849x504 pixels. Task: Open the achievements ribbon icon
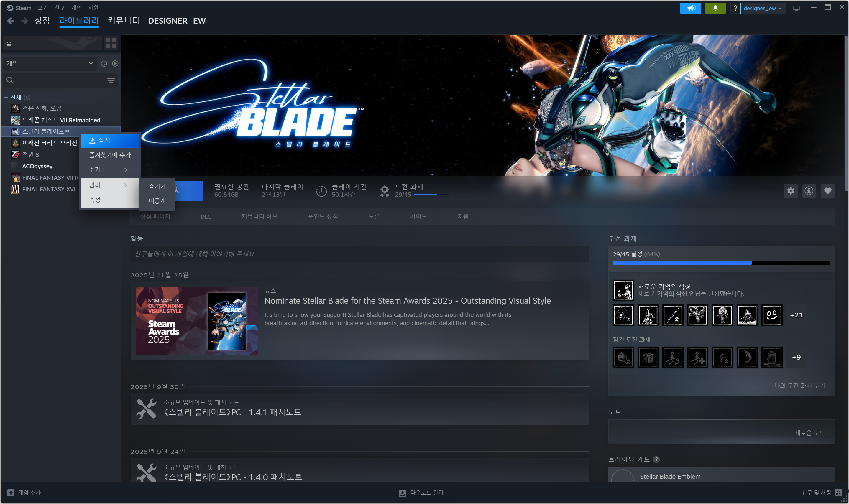pyautogui.click(x=384, y=191)
